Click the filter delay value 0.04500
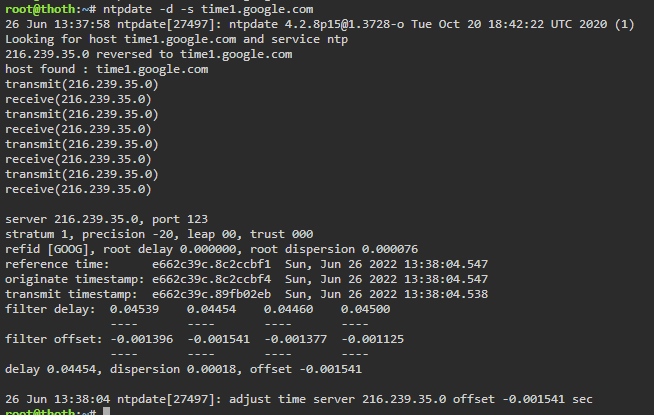This screenshot has height=415, width=654. pyautogui.click(x=365, y=309)
